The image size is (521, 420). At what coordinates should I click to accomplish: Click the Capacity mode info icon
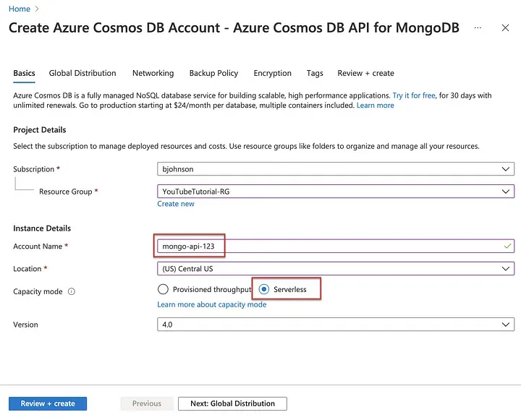(72, 291)
